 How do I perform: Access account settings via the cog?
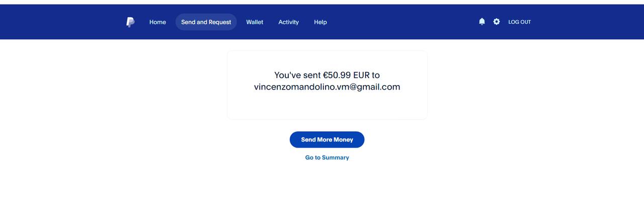(x=497, y=22)
